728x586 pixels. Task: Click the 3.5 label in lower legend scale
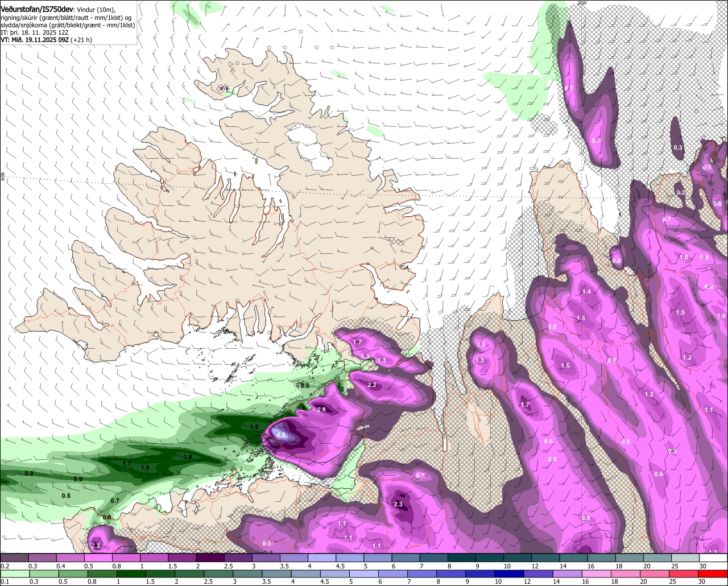[267, 582]
